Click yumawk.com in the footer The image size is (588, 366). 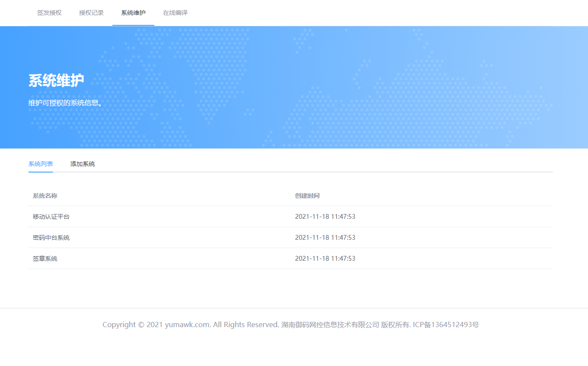(x=188, y=325)
